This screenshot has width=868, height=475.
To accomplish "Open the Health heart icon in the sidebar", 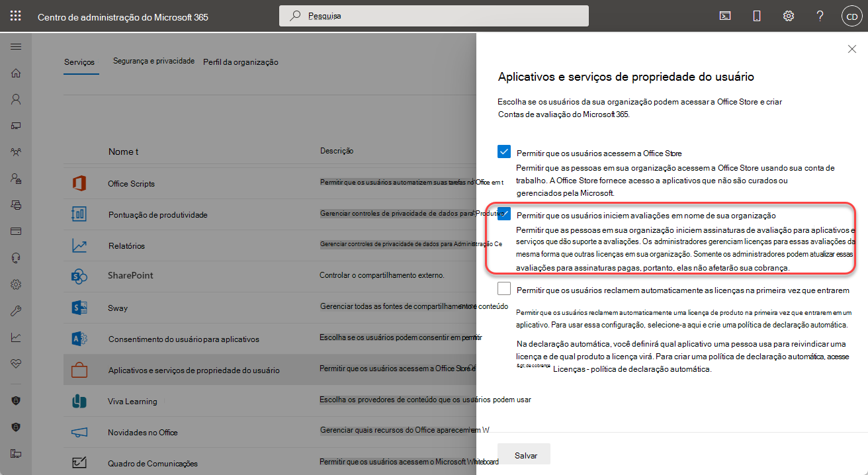I will 16,363.
